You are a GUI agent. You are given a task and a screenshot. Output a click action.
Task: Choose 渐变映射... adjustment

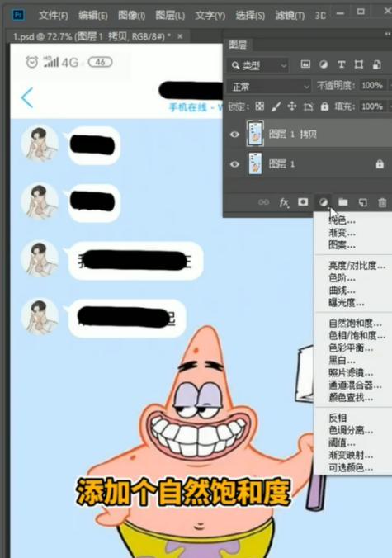351,455
